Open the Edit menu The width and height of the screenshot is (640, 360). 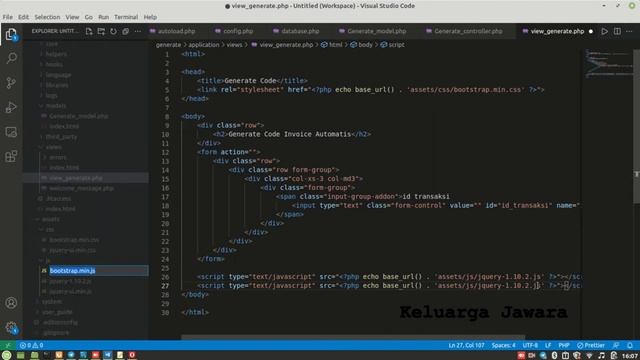pyautogui.click(x=23, y=17)
